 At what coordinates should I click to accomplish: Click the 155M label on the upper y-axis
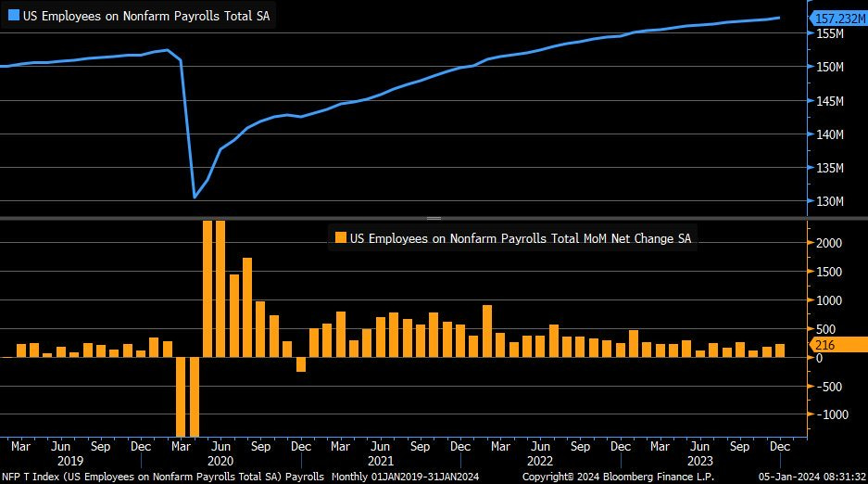coord(830,34)
